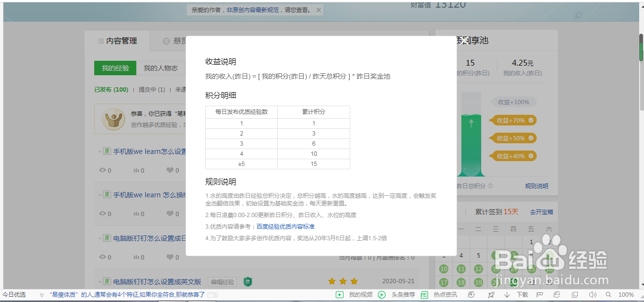Open 我的视频 via the play icon
The image size is (644, 302).
pyautogui.click(x=340, y=294)
